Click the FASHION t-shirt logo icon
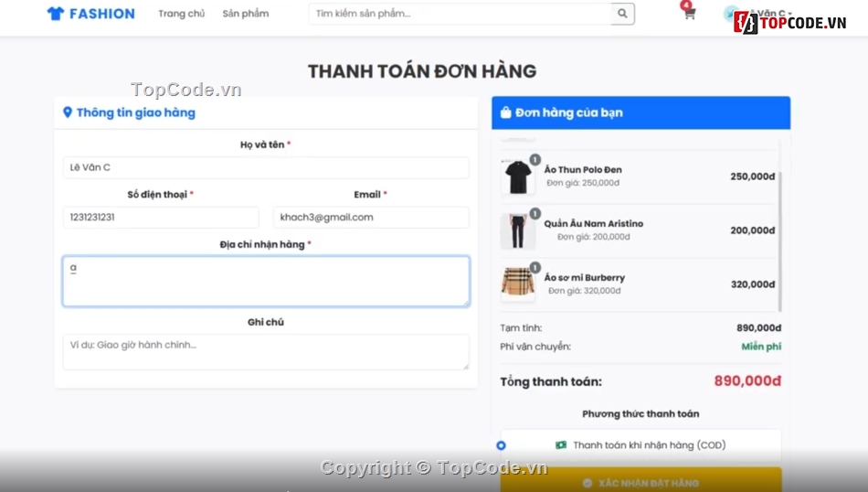 [x=56, y=14]
